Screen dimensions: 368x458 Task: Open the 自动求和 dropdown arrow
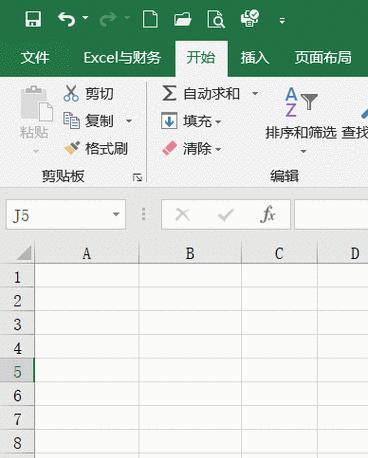point(255,93)
